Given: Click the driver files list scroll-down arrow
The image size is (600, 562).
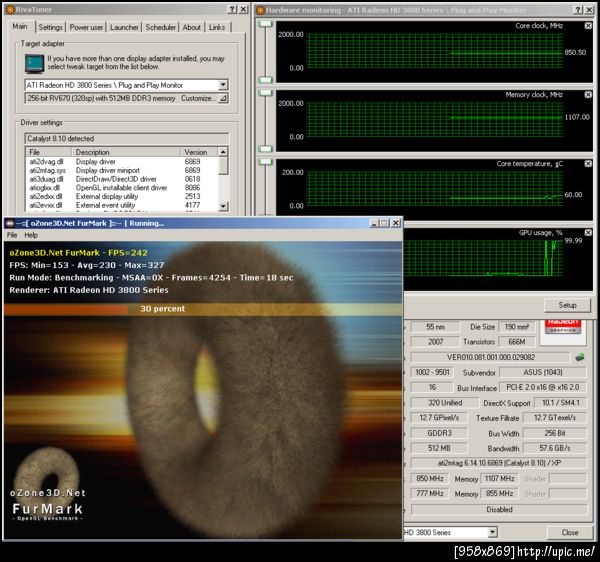Looking at the screenshot, I should click(x=222, y=207).
